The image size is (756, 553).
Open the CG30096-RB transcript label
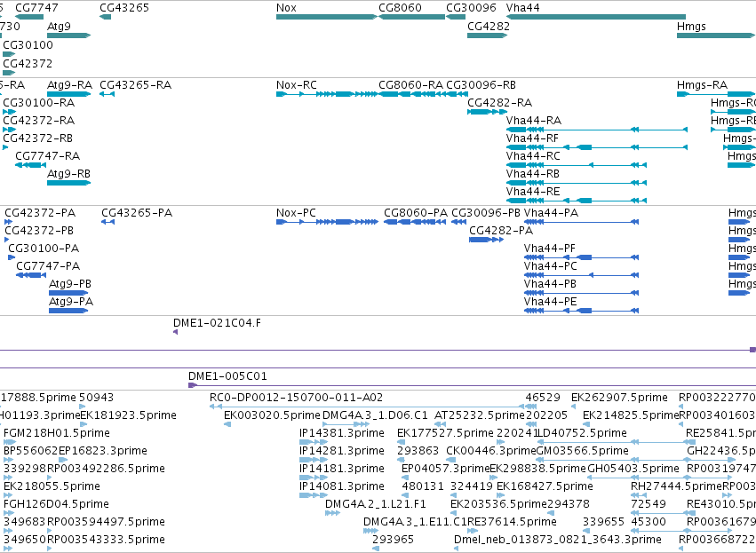[481, 85]
